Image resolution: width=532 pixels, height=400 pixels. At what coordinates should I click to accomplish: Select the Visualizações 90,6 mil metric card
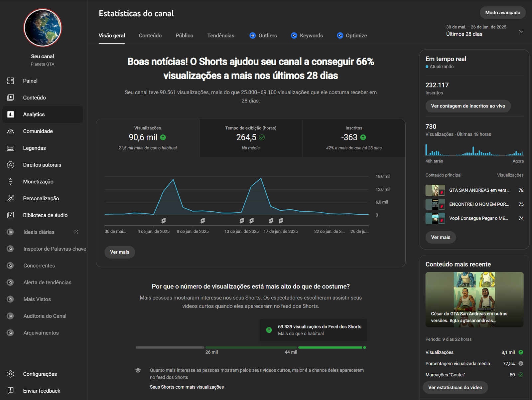pos(148,138)
